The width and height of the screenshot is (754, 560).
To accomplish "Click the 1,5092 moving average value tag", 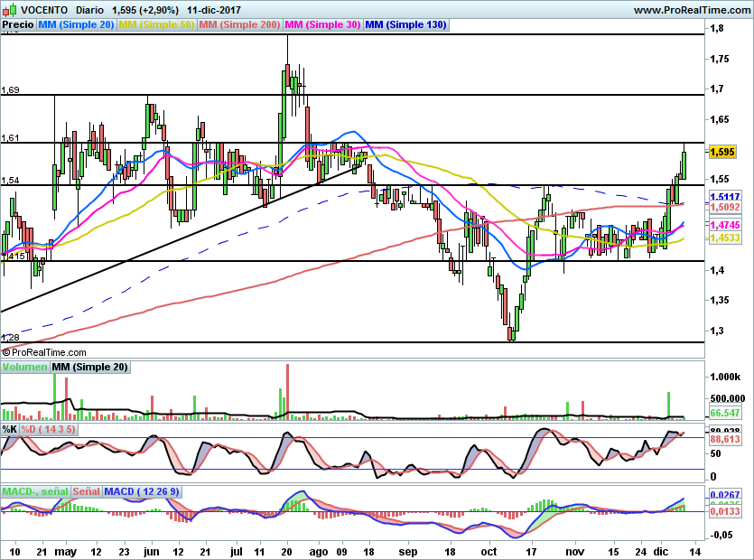I will (725, 208).
